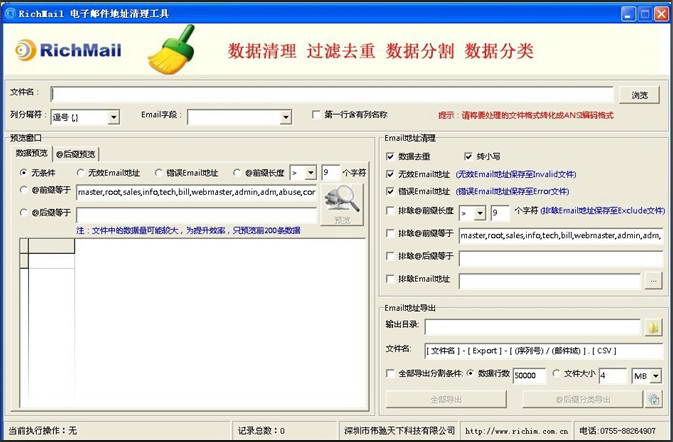The width and height of the screenshot is (673, 442).
Task: Click the broom cleanup icon
Action: [x=172, y=50]
